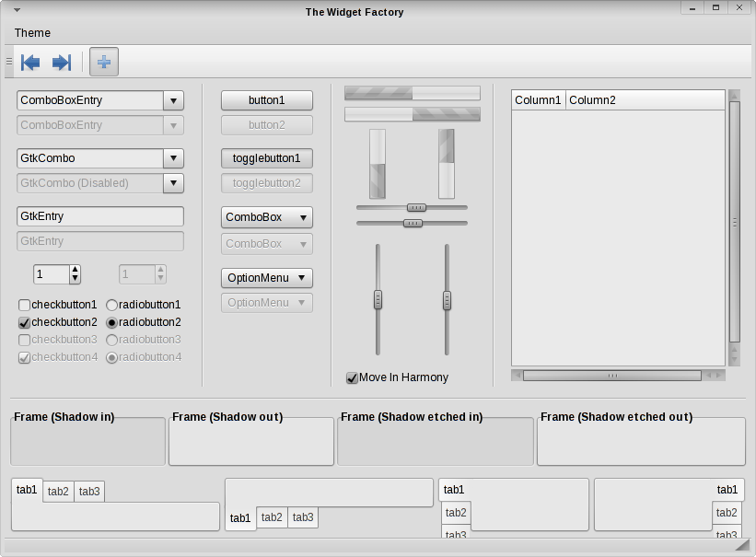756x557 pixels.
Task: Click the tree view horizontal scrollbar thumb
Action: 612,376
